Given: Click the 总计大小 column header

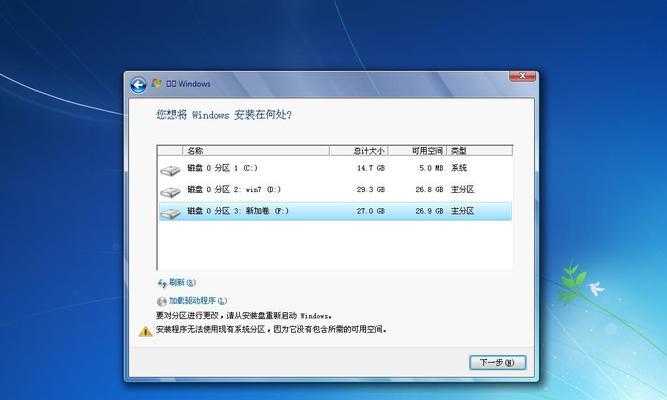Looking at the screenshot, I should pos(359,151).
